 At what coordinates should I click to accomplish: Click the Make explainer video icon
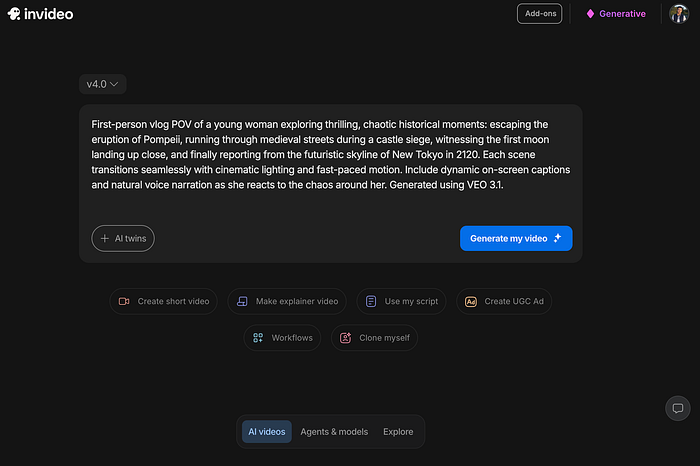pos(241,301)
